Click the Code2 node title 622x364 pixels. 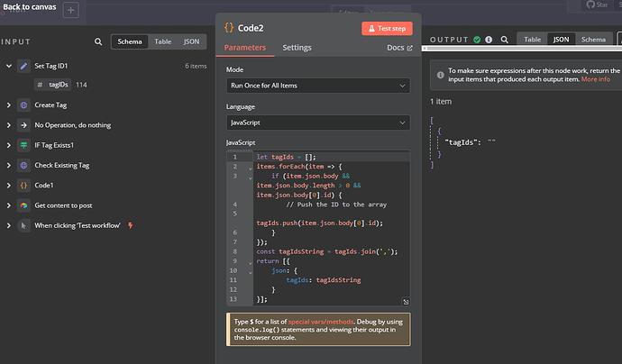click(251, 28)
